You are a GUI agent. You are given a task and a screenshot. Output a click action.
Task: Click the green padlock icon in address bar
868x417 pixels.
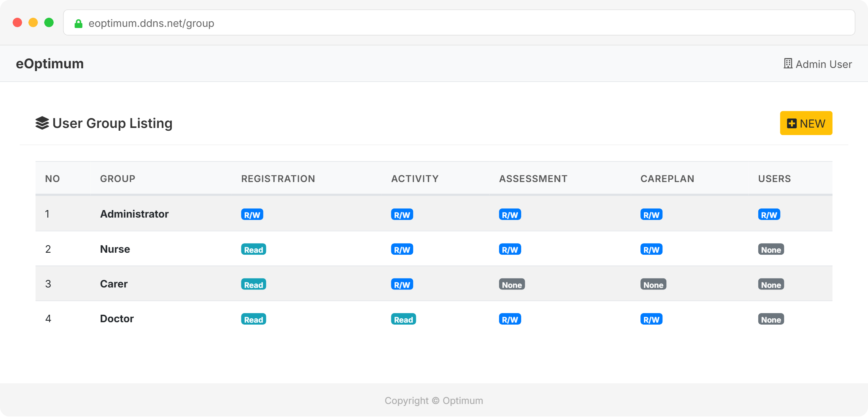79,24
